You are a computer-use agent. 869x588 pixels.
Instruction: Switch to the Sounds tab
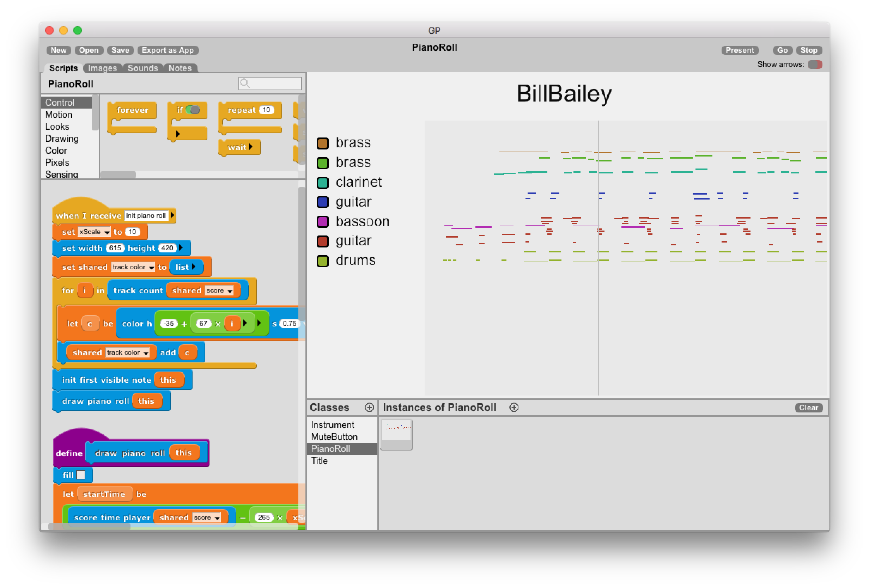(x=143, y=68)
